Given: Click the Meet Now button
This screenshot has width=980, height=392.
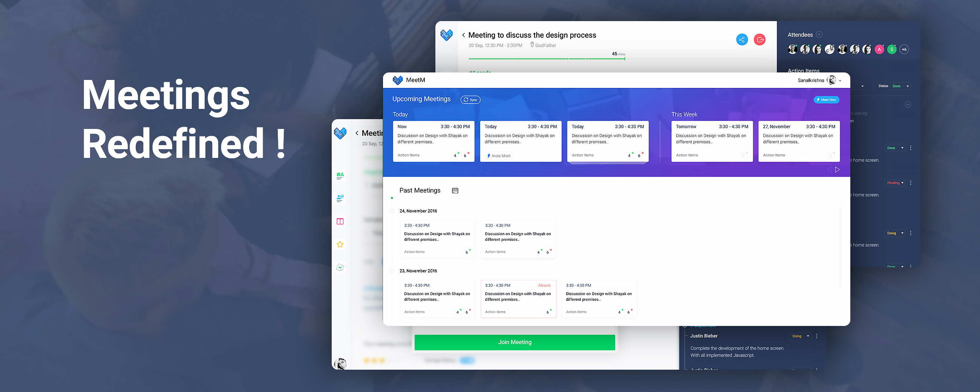Looking at the screenshot, I should tap(826, 100).
